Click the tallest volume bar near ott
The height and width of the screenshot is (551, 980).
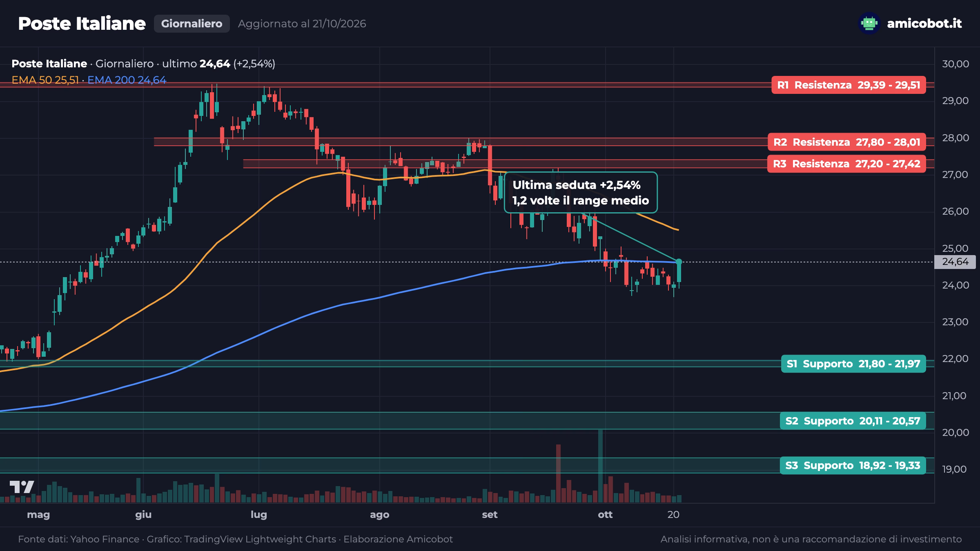coord(600,465)
